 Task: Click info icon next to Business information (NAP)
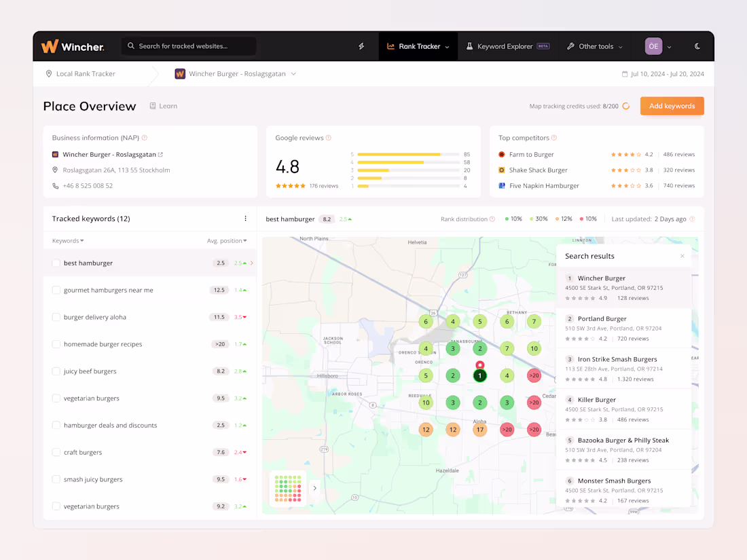pyautogui.click(x=145, y=138)
